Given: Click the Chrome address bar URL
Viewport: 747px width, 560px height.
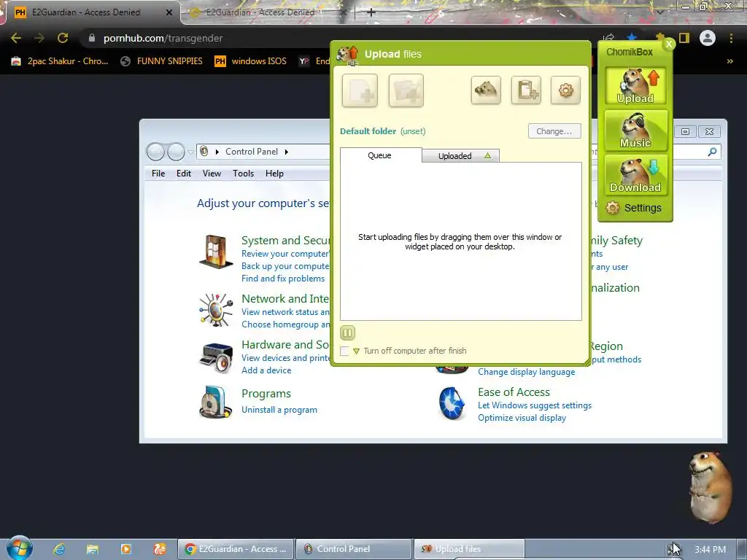Looking at the screenshot, I should (163, 38).
